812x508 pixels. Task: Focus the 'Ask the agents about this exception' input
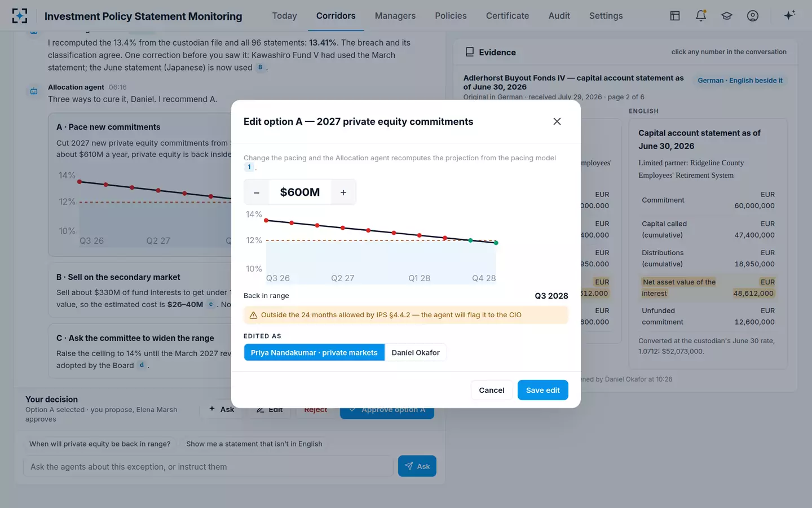(208, 467)
